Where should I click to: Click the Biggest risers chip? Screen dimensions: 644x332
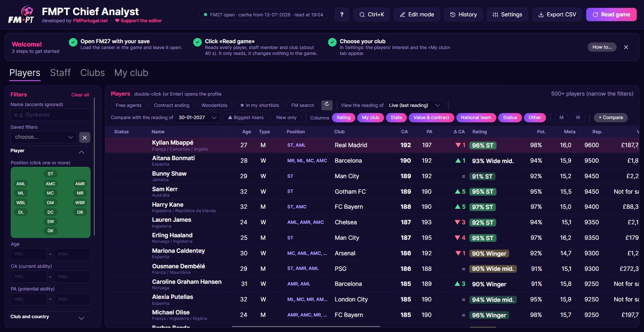[x=246, y=118]
